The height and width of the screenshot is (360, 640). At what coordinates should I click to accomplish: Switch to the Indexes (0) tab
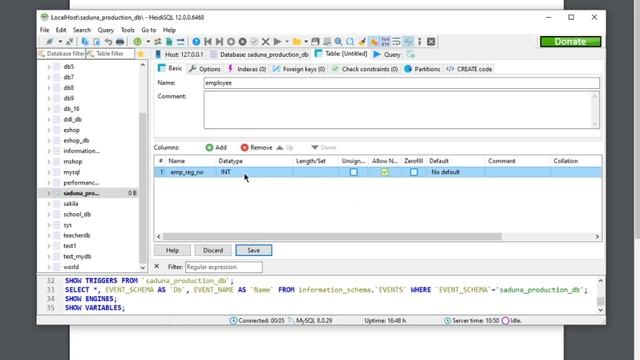coord(247,69)
